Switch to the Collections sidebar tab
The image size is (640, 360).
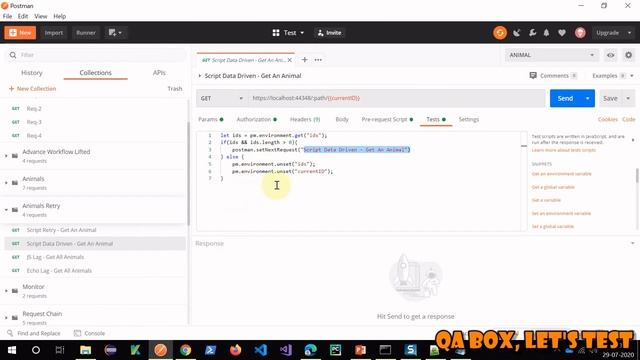pyautogui.click(x=96, y=73)
